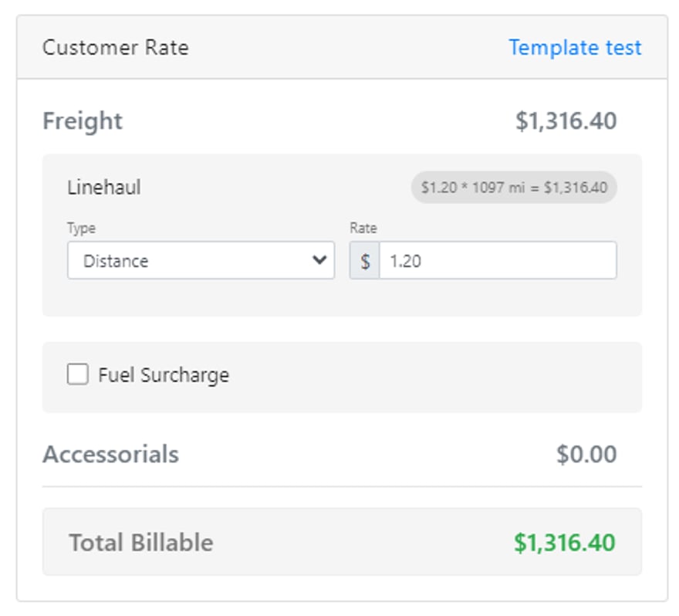Enable the Fuel Surcharge checkbox
The height and width of the screenshot is (616, 679).
78,374
